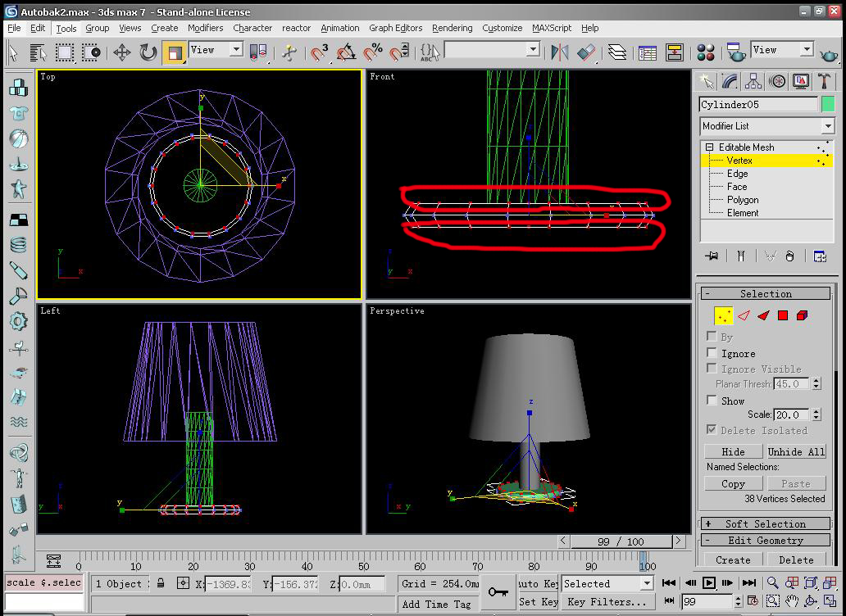
Task: Collapse the Edit Geometry rollout
Action: [x=765, y=540]
